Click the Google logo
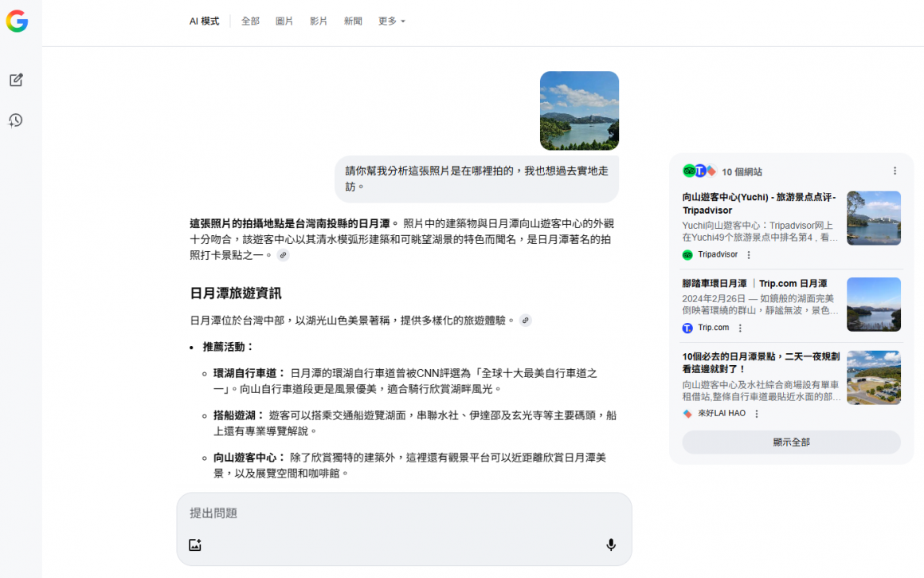 pyautogui.click(x=18, y=22)
